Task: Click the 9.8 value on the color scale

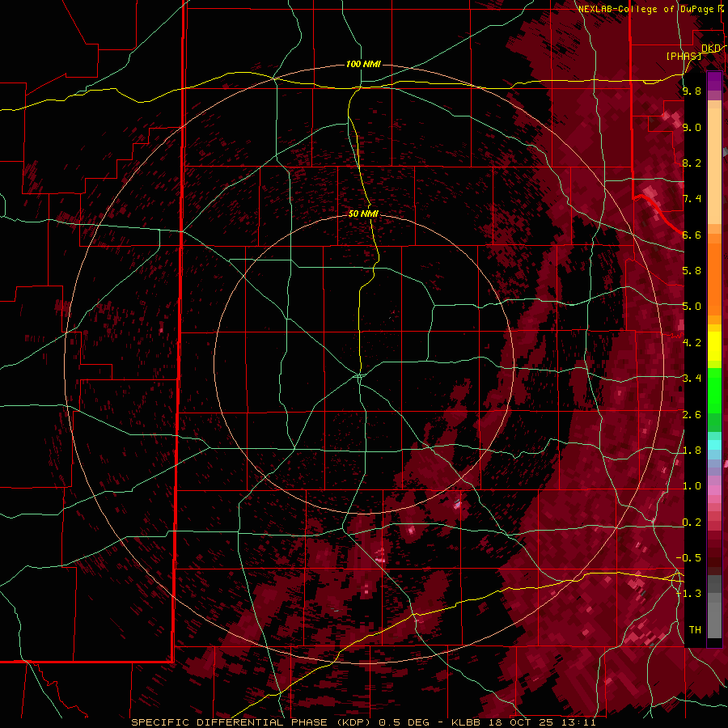Action: point(692,91)
